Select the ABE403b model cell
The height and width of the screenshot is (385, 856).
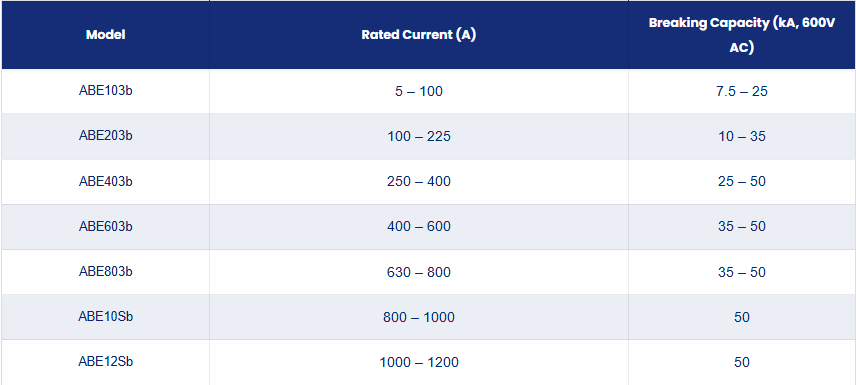pyautogui.click(x=105, y=182)
